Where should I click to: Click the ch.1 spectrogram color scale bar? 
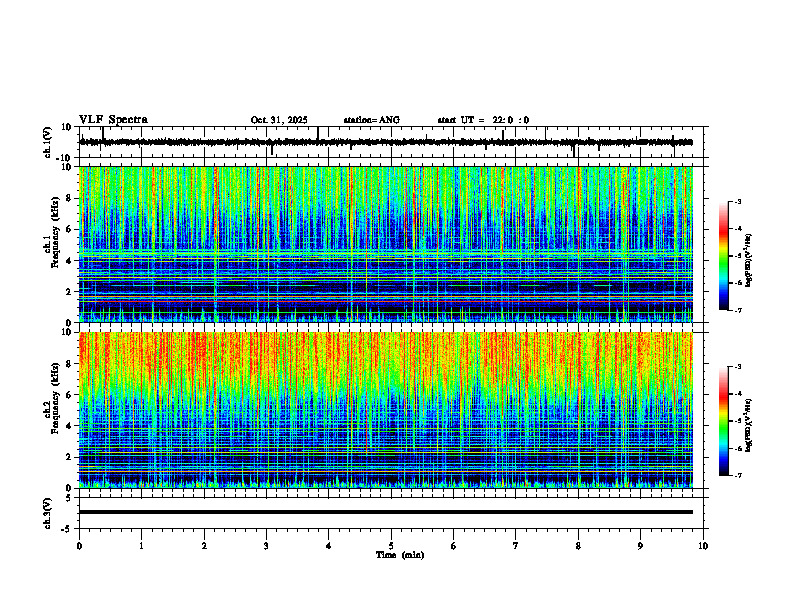tap(723, 256)
